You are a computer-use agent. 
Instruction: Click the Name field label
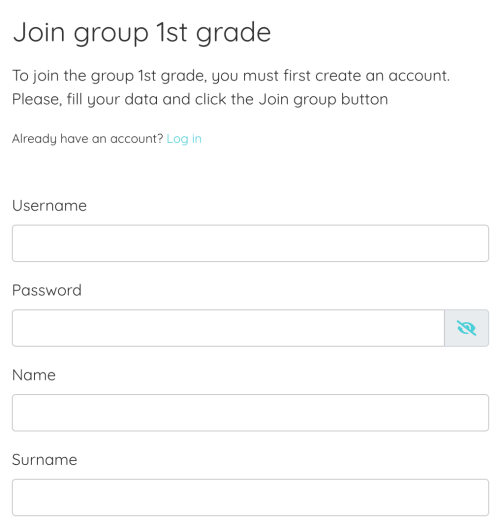[34, 375]
